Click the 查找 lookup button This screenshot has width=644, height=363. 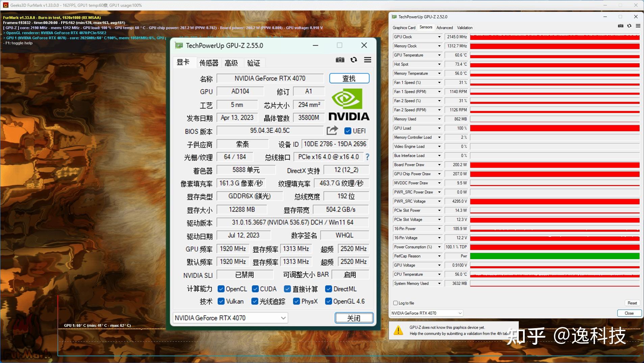pyautogui.click(x=349, y=78)
